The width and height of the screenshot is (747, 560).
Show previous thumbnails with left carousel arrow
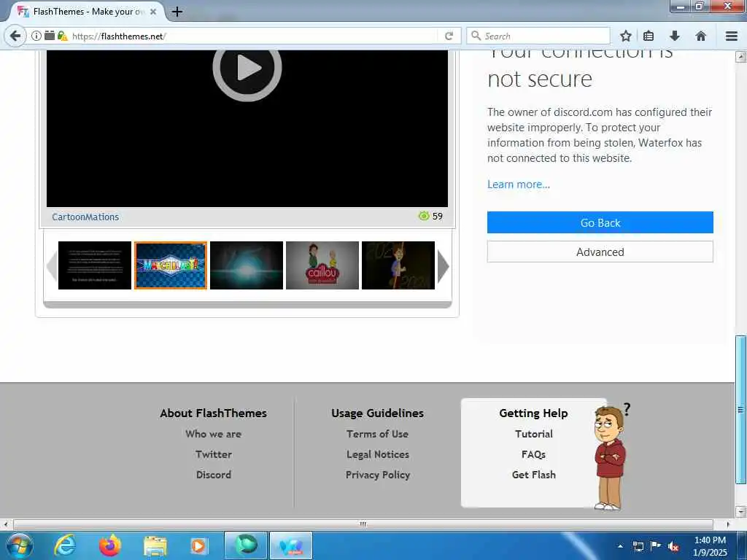[52, 265]
